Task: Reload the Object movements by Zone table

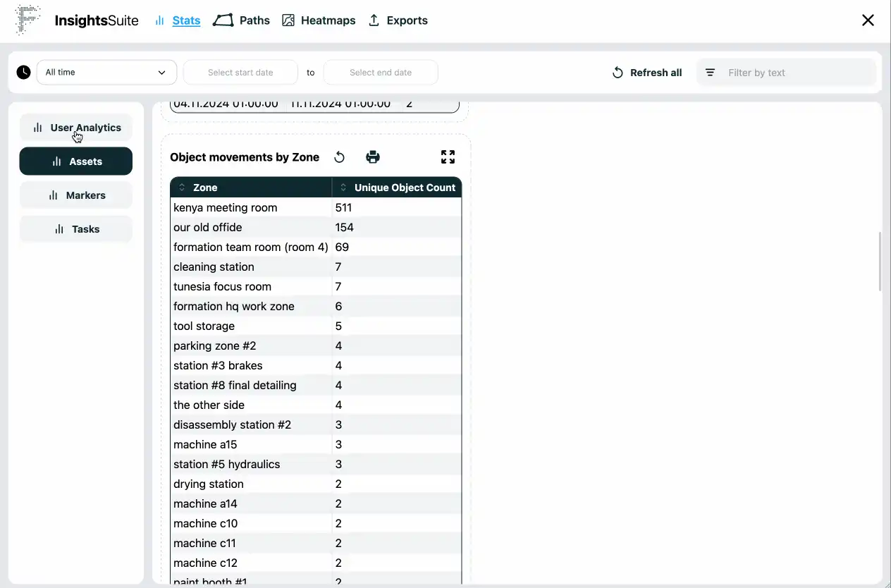Action: [x=339, y=157]
